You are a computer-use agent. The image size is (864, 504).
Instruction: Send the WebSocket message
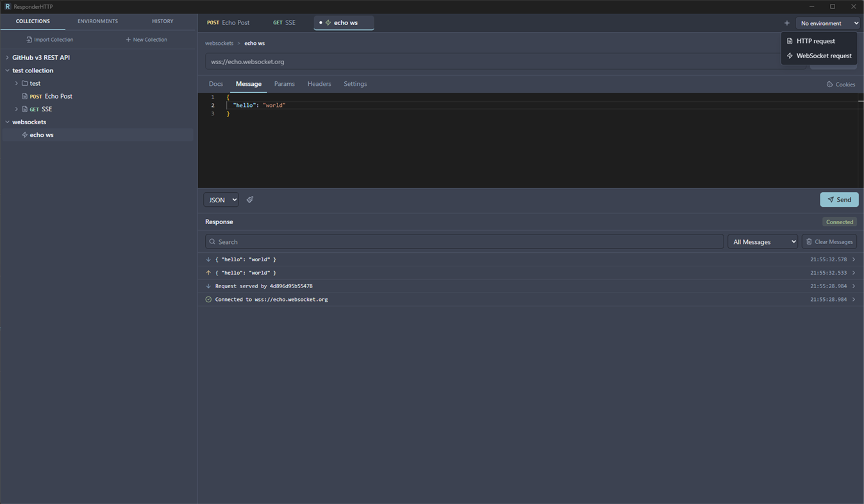(x=839, y=200)
